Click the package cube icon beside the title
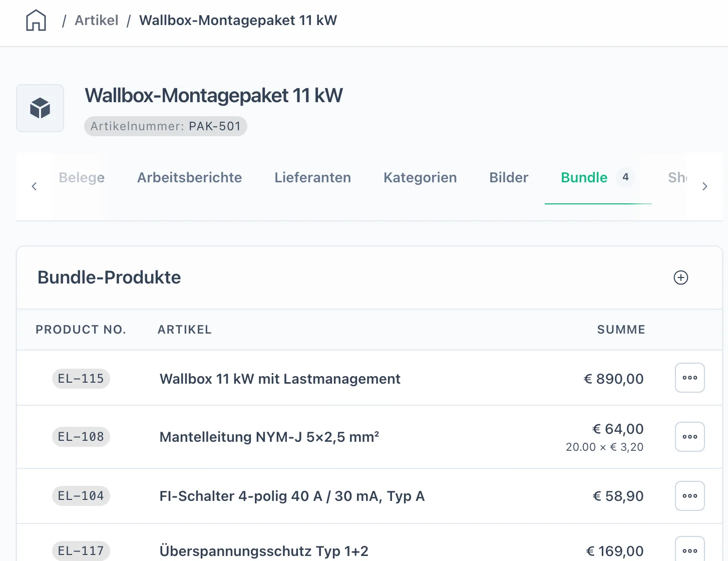This screenshot has height=561, width=728. (40, 108)
